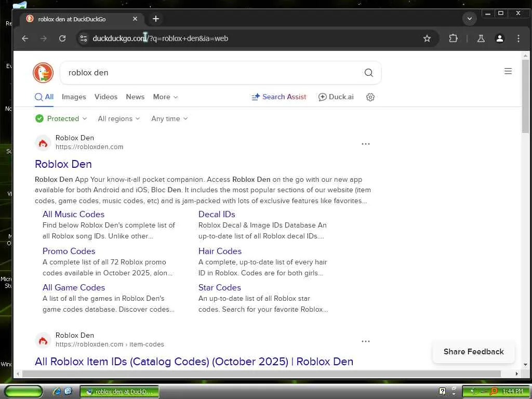Open the browser profile avatar icon

pos(500,38)
